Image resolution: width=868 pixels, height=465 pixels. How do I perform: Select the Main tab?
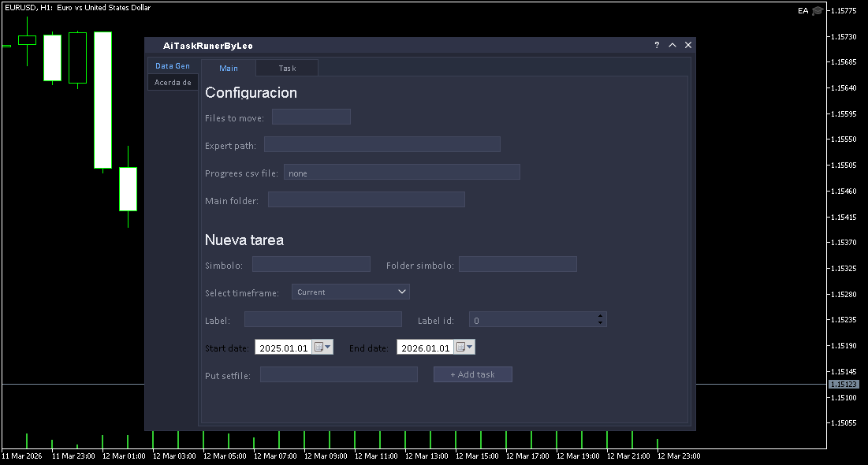click(229, 69)
